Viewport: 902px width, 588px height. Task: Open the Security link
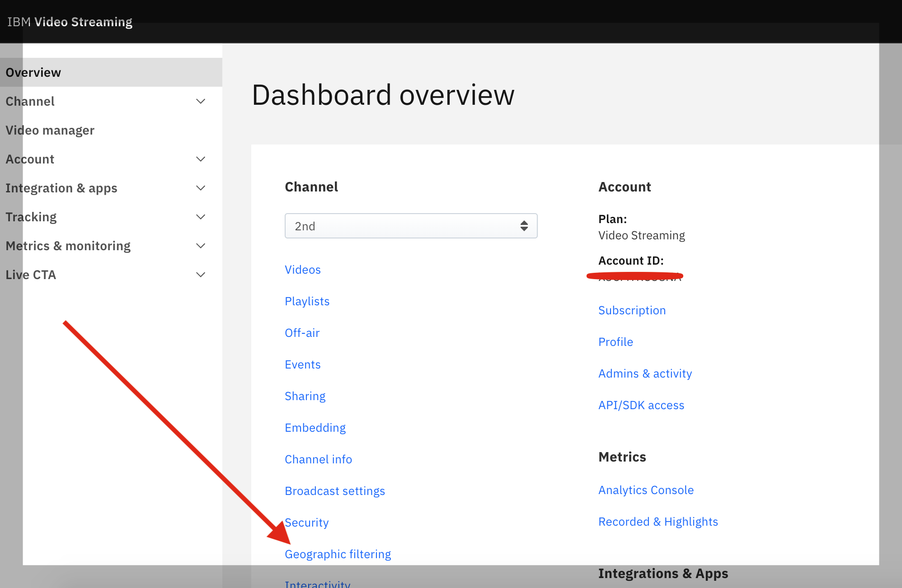pyautogui.click(x=307, y=523)
